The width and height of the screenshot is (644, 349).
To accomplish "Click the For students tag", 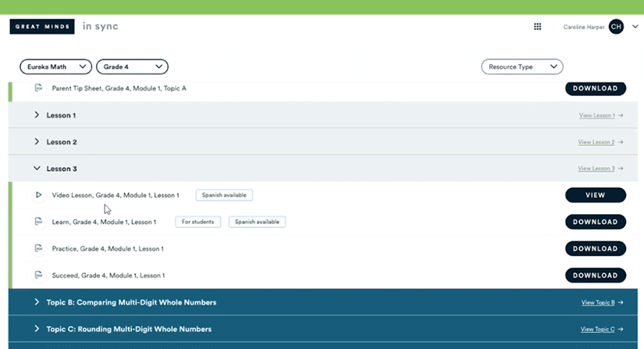I will pos(198,222).
